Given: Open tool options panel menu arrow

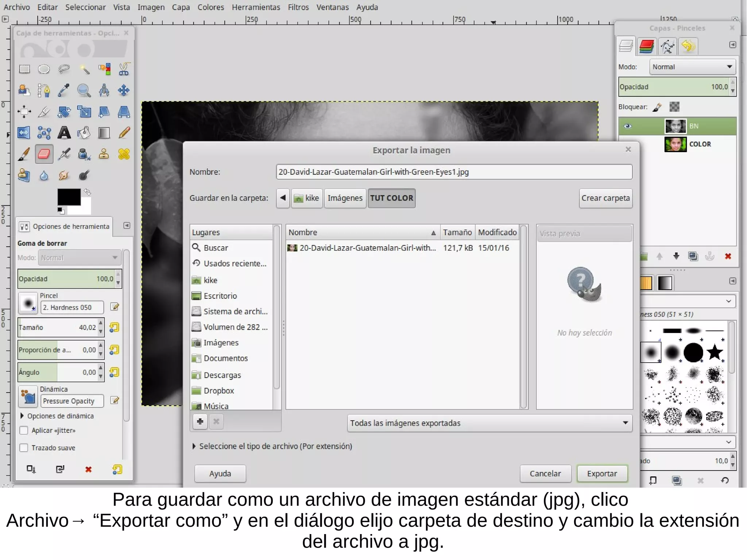Looking at the screenshot, I should (x=127, y=225).
